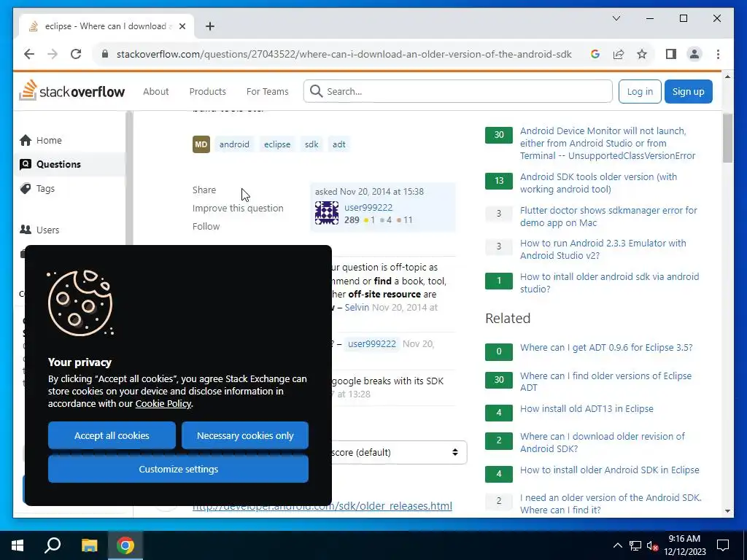747x560 pixels.
Task: Click the adt tag
Action: (338, 144)
